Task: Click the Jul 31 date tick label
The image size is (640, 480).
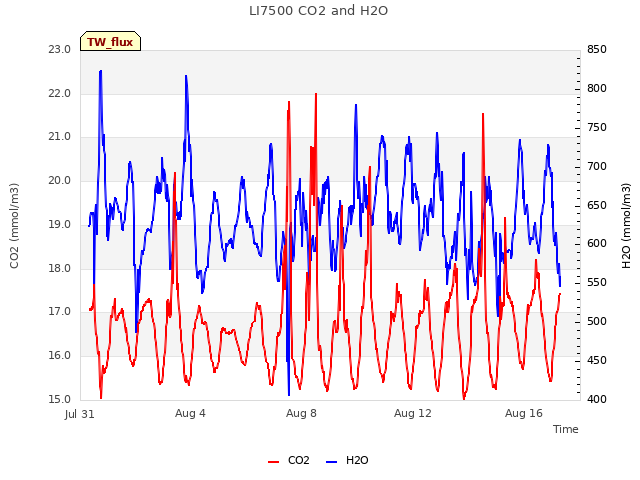Action: coord(80,414)
